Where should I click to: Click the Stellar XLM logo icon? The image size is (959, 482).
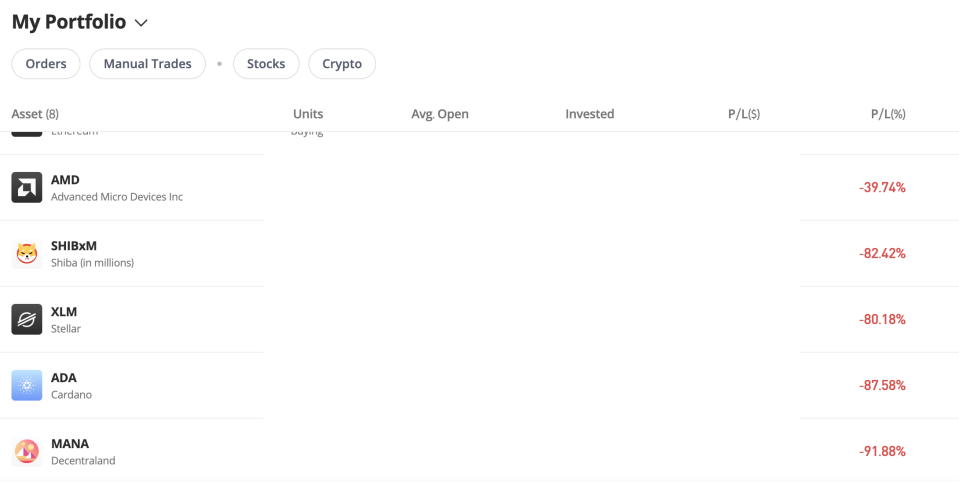click(x=27, y=319)
